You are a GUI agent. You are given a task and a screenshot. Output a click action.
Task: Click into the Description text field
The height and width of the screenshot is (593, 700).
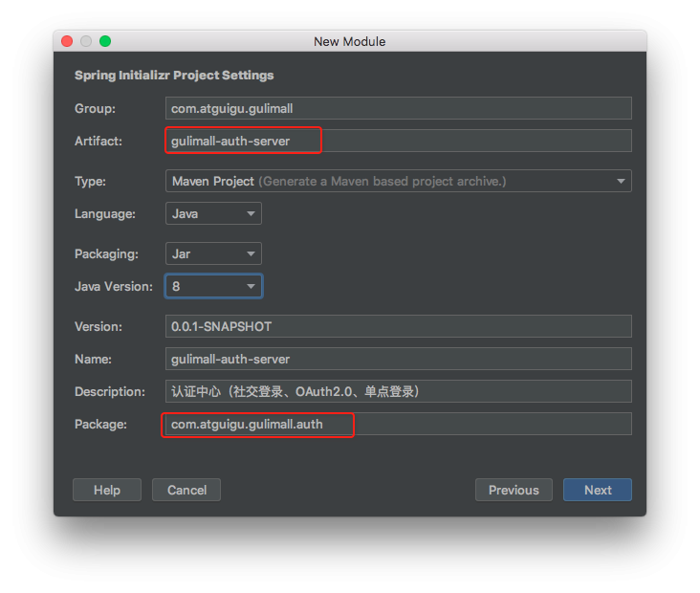point(398,391)
